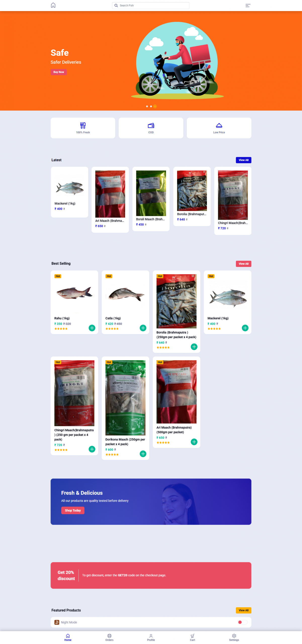Open the hamburger menu icon
The image size is (302, 644).
pyautogui.click(x=248, y=6)
